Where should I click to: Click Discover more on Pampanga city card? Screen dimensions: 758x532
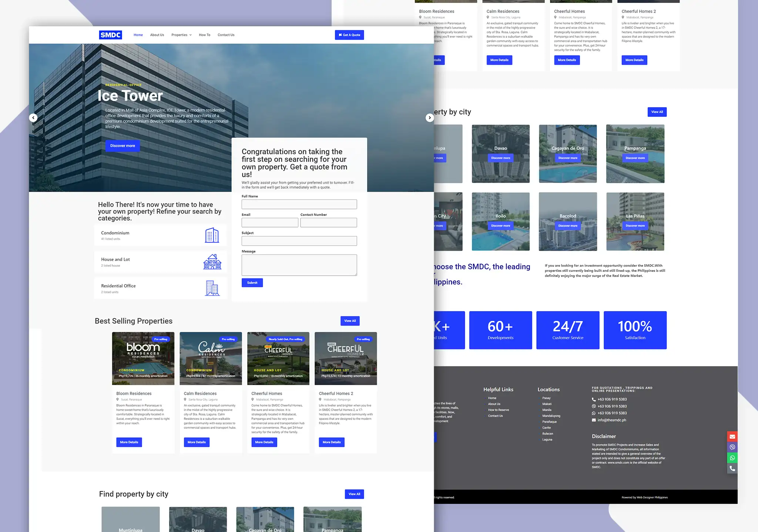click(x=635, y=158)
